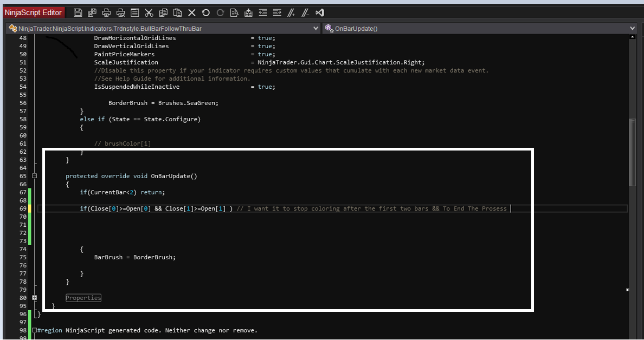
Task: Undo the last edit
Action: point(206,12)
